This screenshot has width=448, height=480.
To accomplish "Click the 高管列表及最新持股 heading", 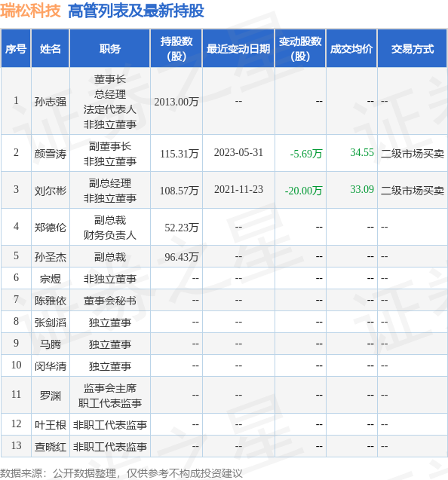I will pos(136,11).
